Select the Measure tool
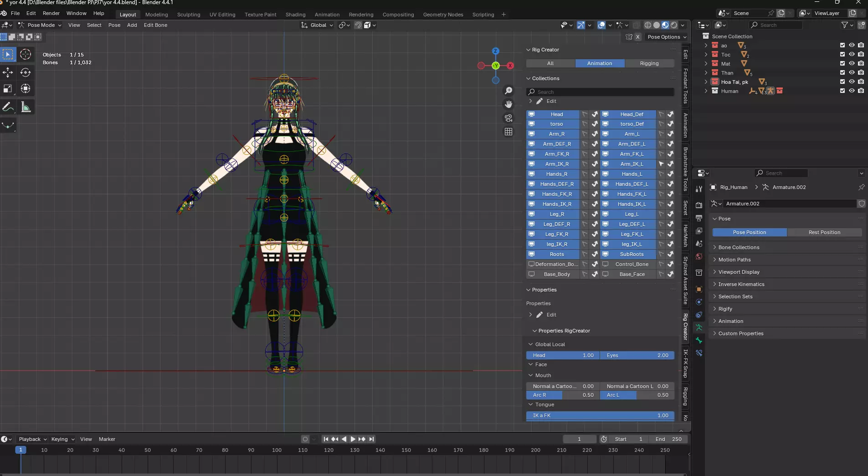The height and width of the screenshot is (476, 868). coord(26,107)
